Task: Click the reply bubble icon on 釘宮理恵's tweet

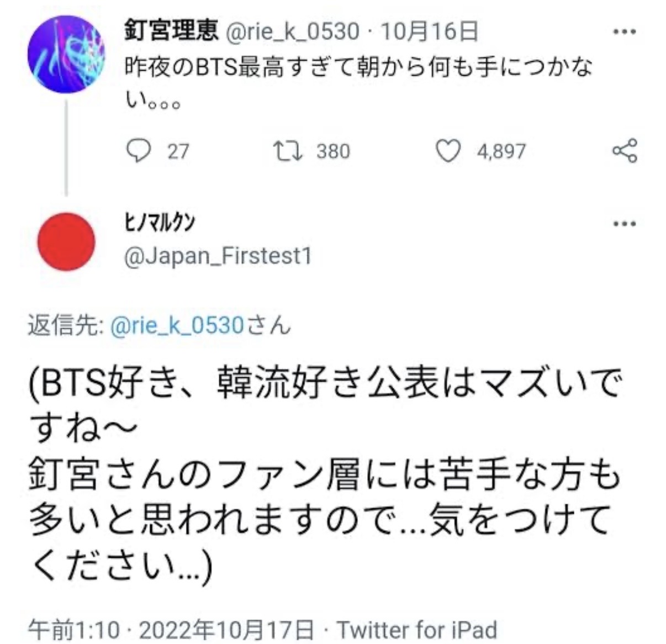Action: [x=138, y=151]
